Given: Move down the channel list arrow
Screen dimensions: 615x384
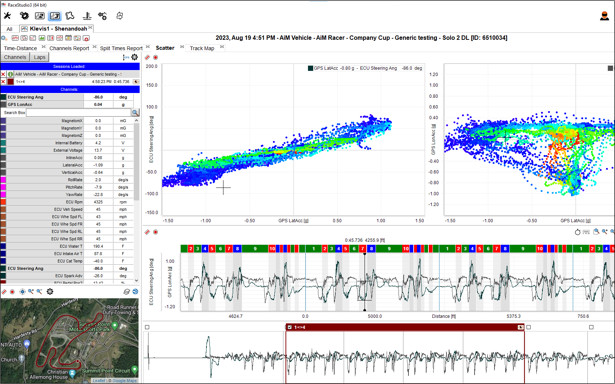Looking at the screenshot, I should pyautogui.click(x=136, y=280).
